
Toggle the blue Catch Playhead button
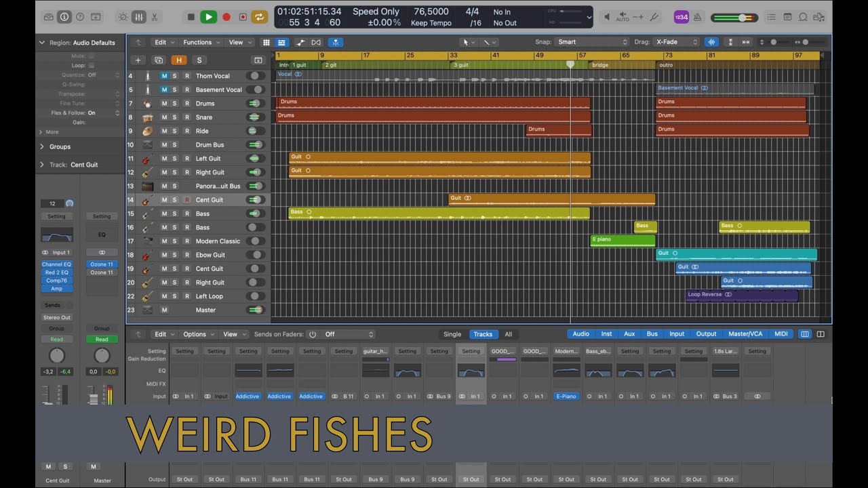(336, 42)
